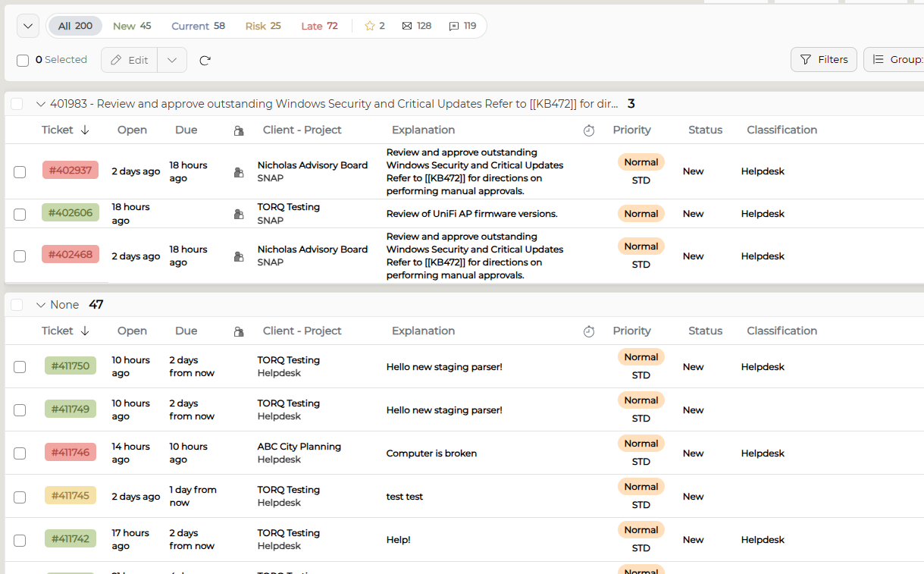The width and height of the screenshot is (924, 574).
Task: Toggle the 0 Selected select-all checkbox
Action: pyautogui.click(x=23, y=61)
